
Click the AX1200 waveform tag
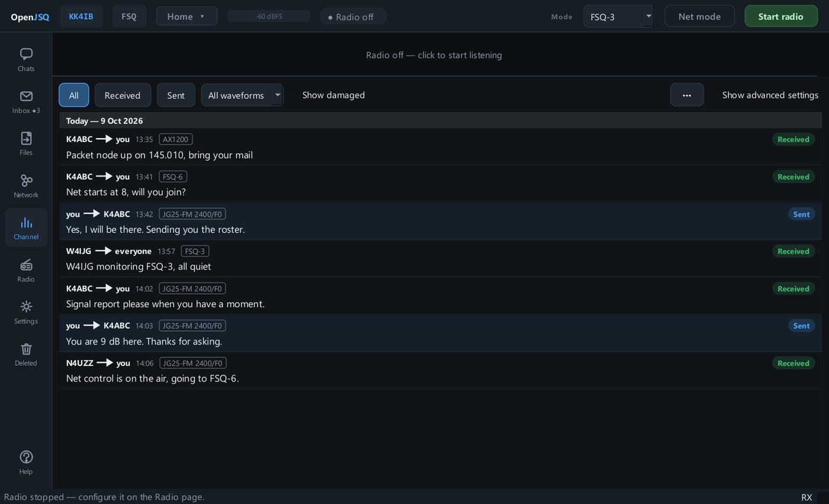176,139
